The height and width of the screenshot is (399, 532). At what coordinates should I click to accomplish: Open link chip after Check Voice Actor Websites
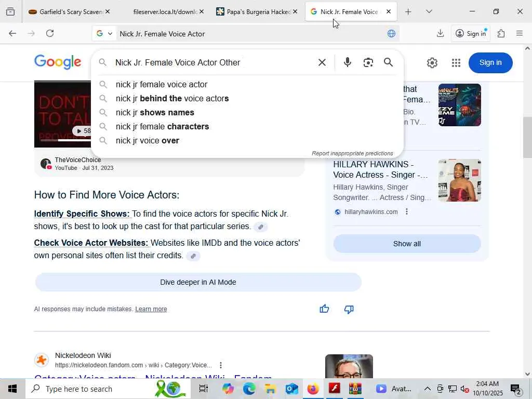[x=193, y=256]
